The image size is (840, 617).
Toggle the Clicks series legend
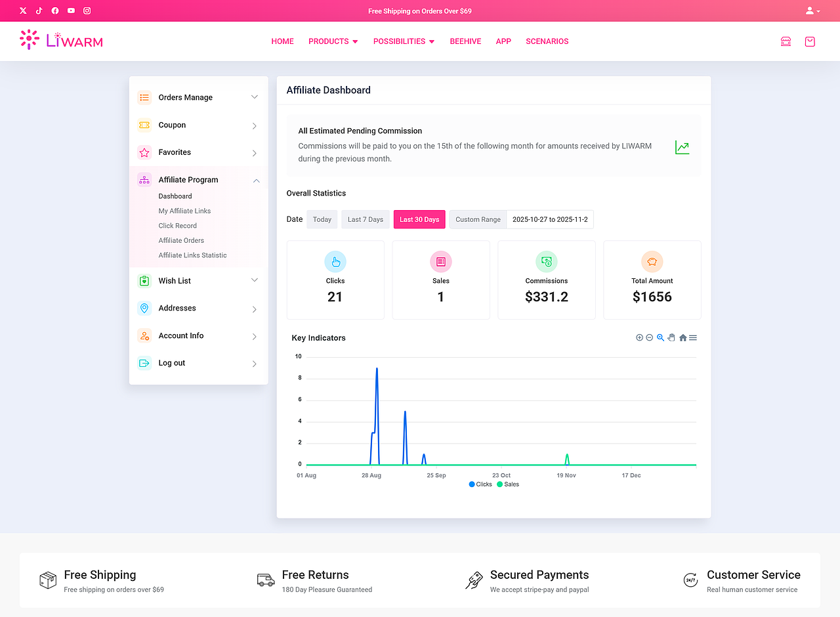click(480, 484)
